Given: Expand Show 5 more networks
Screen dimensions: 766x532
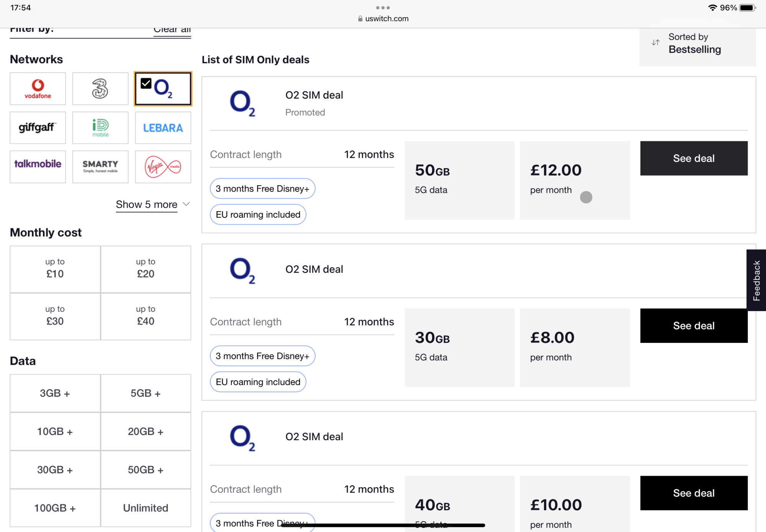Looking at the screenshot, I should pyautogui.click(x=152, y=204).
